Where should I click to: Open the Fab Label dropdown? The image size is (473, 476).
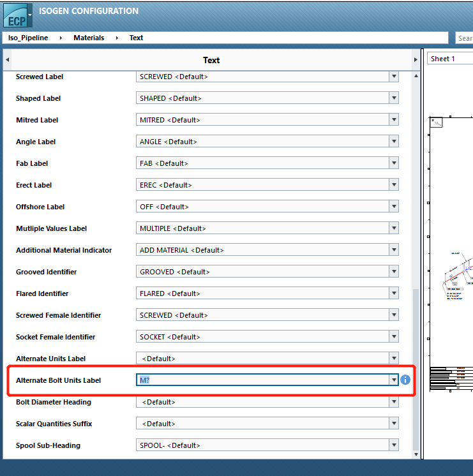click(394, 163)
